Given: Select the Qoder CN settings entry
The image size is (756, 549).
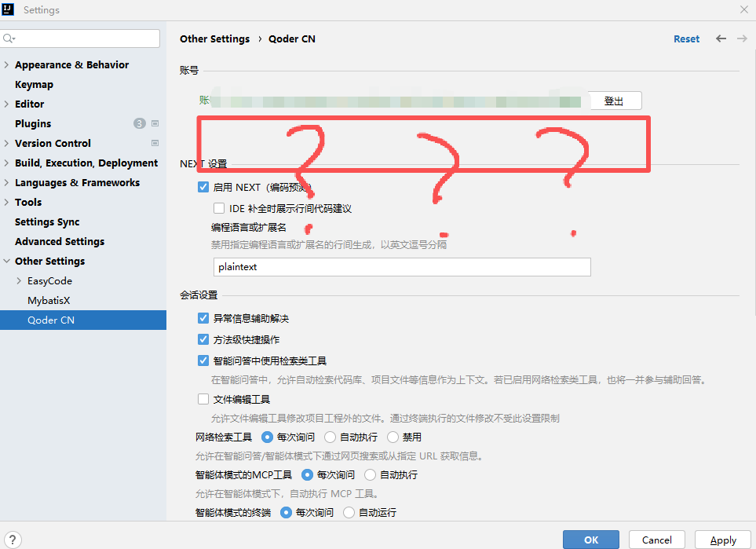Looking at the screenshot, I should tap(83, 320).
